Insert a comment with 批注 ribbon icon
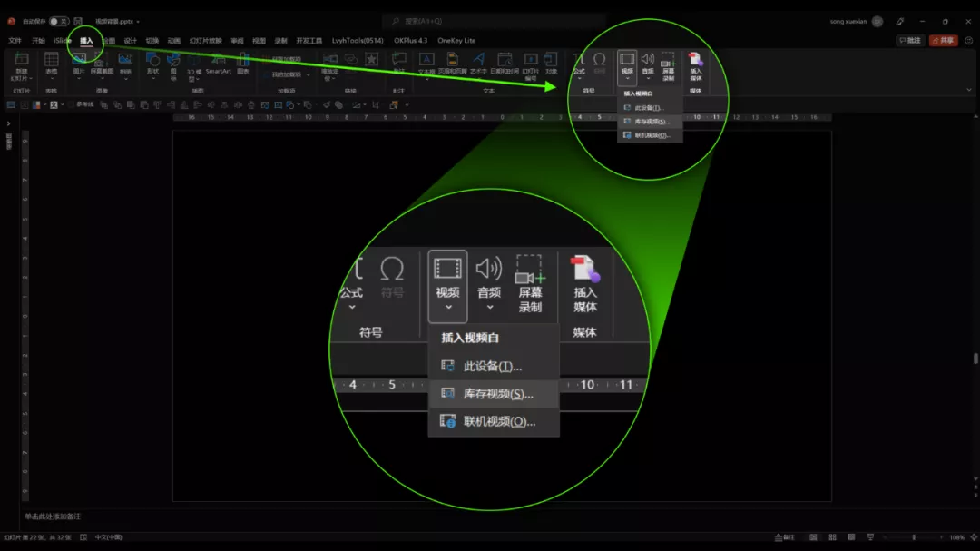980x551 pixels. pos(398,64)
